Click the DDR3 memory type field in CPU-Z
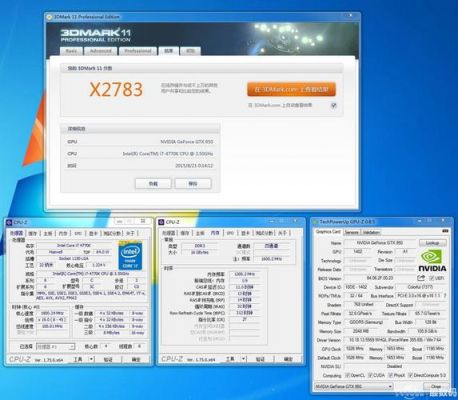This screenshot has height=400, width=458. click(199, 246)
